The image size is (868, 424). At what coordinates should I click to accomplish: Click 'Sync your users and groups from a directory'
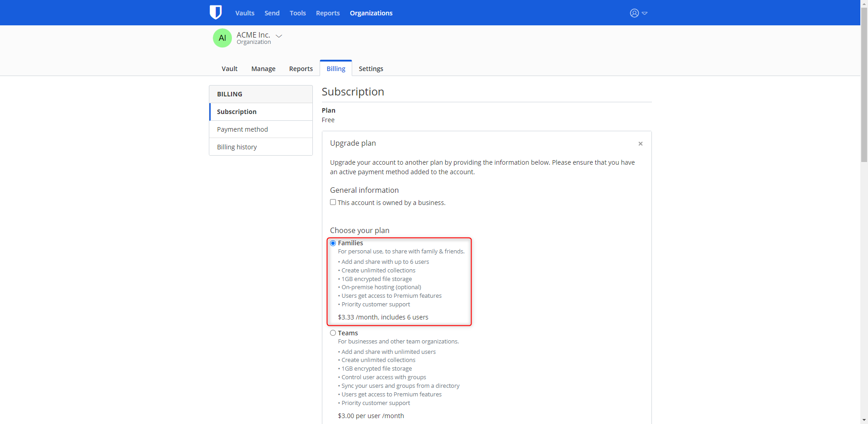pos(401,386)
